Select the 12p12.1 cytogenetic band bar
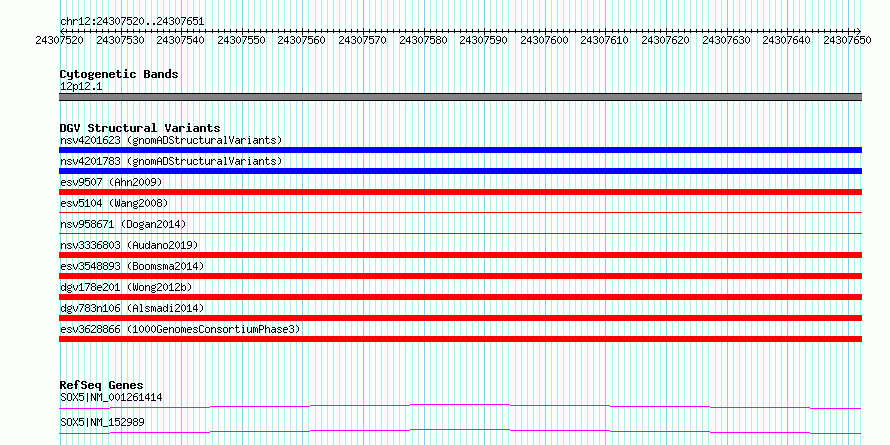The width and height of the screenshot is (890, 445). pos(460,97)
